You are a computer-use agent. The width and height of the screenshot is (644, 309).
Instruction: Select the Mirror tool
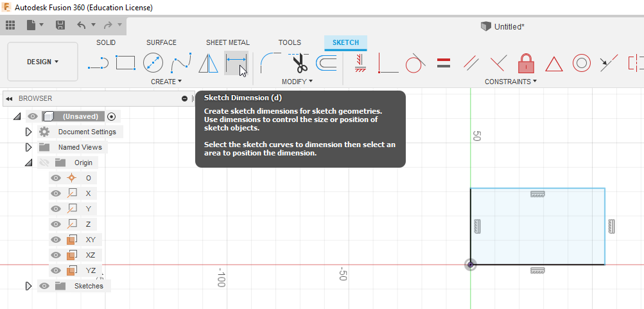click(208, 63)
